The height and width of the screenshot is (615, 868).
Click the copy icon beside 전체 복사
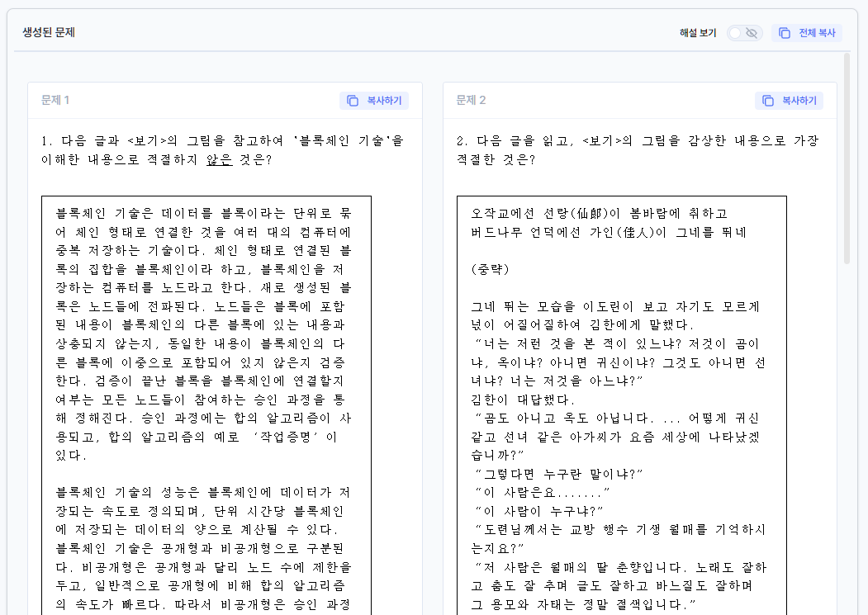pyautogui.click(x=785, y=33)
